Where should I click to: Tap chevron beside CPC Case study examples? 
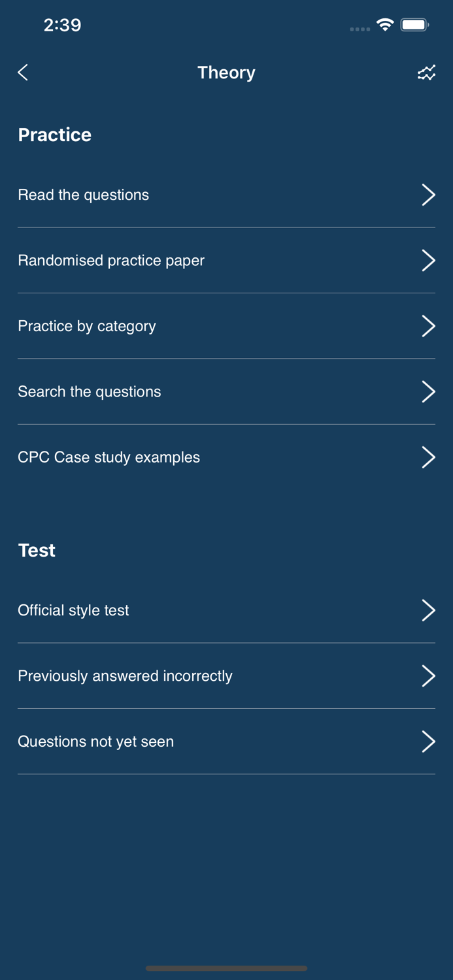click(428, 457)
